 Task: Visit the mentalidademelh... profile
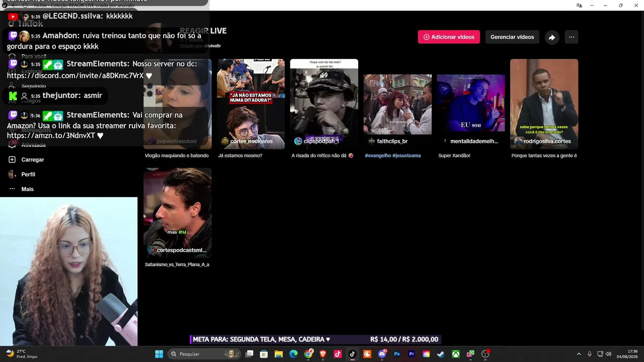469,141
